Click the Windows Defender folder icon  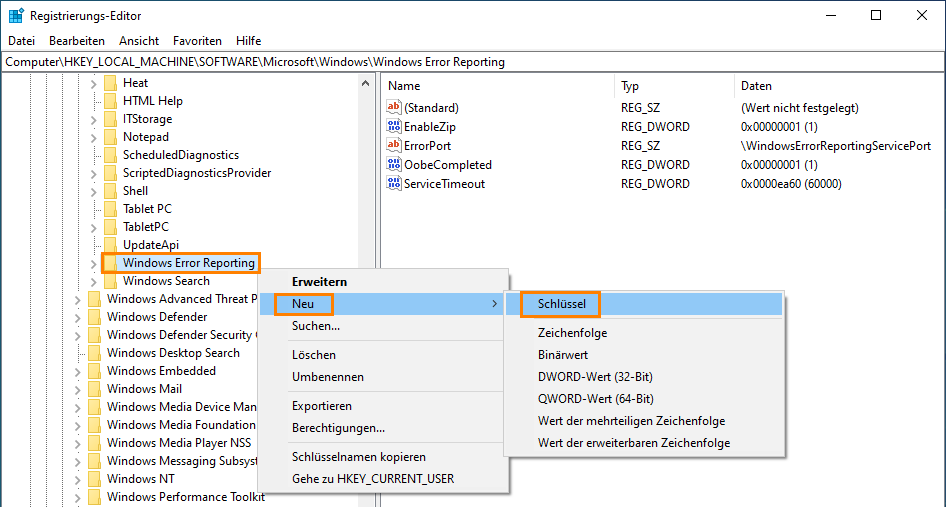(94, 317)
